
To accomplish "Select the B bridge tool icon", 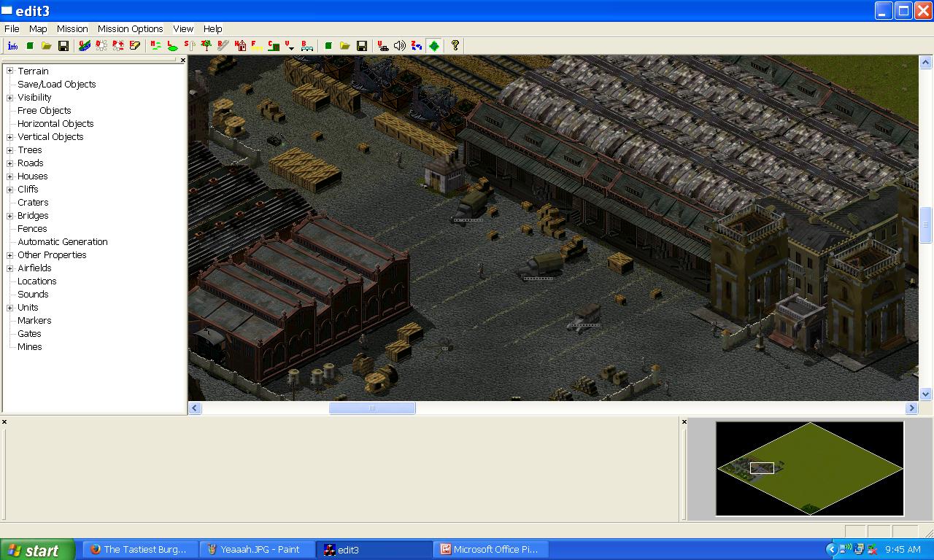I will [x=307, y=46].
